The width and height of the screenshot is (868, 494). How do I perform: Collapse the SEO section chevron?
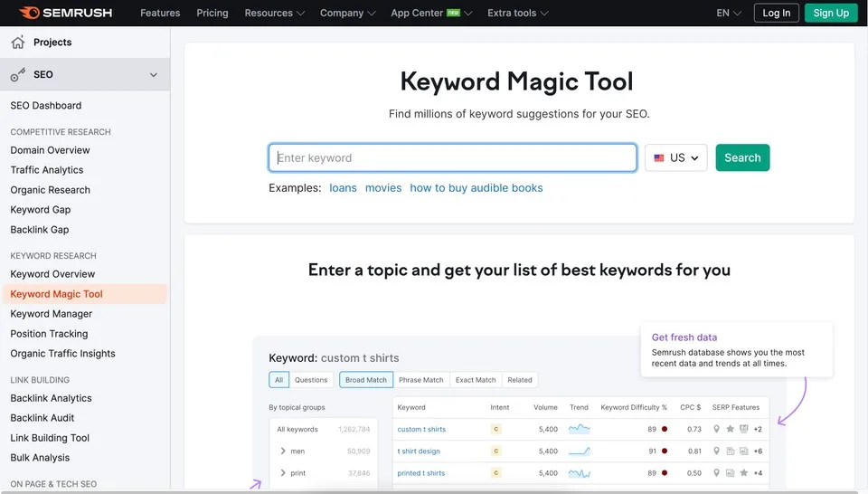(154, 75)
